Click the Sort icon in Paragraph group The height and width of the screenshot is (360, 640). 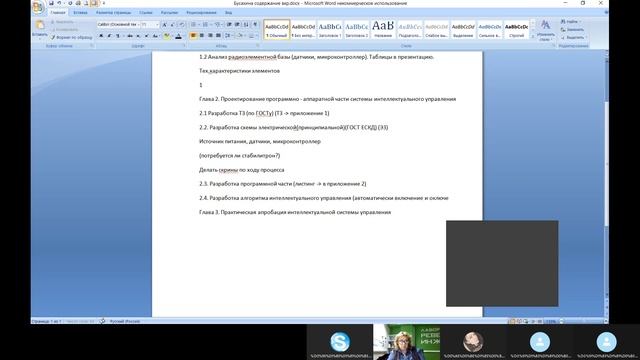click(246, 25)
